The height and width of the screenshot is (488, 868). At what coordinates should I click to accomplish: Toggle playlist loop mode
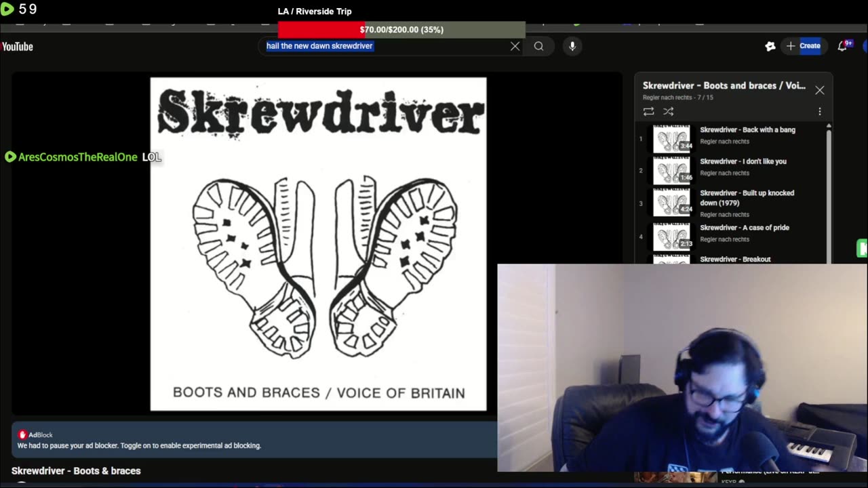click(x=648, y=111)
